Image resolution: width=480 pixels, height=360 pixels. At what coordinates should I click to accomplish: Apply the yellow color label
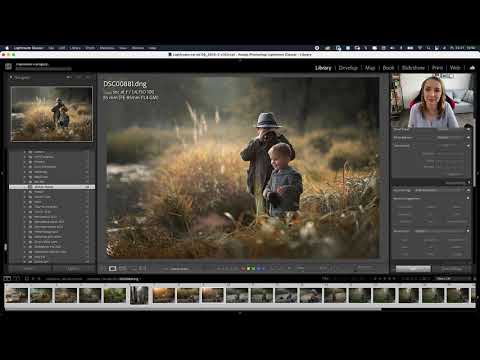pyautogui.click(x=248, y=268)
